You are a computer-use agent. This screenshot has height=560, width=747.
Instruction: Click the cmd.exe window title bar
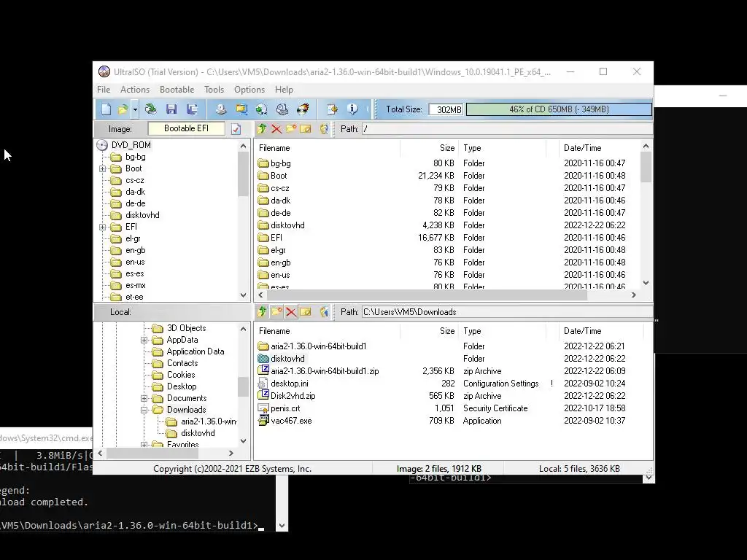pyautogui.click(x=46, y=438)
